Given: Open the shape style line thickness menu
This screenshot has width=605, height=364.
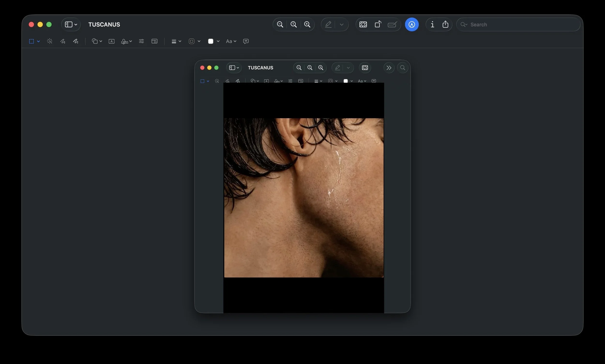Looking at the screenshot, I should [x=176, y=41].
